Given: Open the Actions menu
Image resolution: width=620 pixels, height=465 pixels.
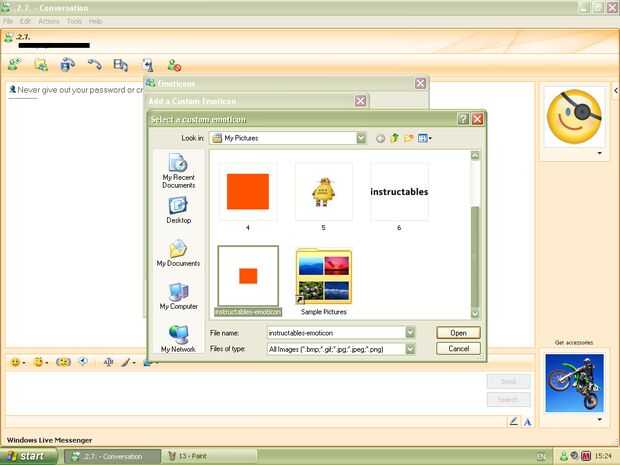Looking at the screenshot, I should click(49, 21).
